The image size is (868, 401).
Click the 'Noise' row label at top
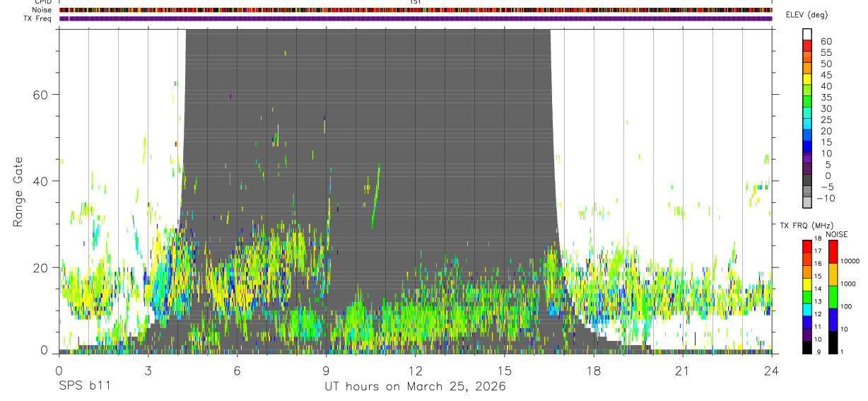click(42, 10)
